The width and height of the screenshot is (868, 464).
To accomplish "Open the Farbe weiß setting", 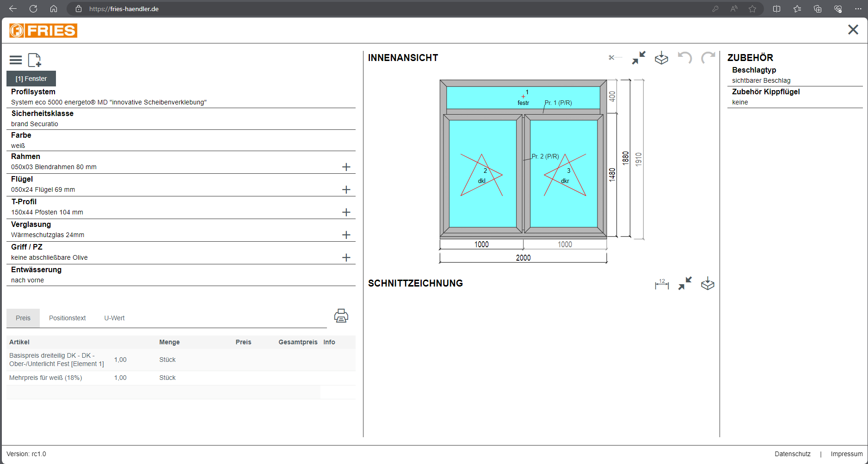I will pyautogui.click(x=181, y=140).
